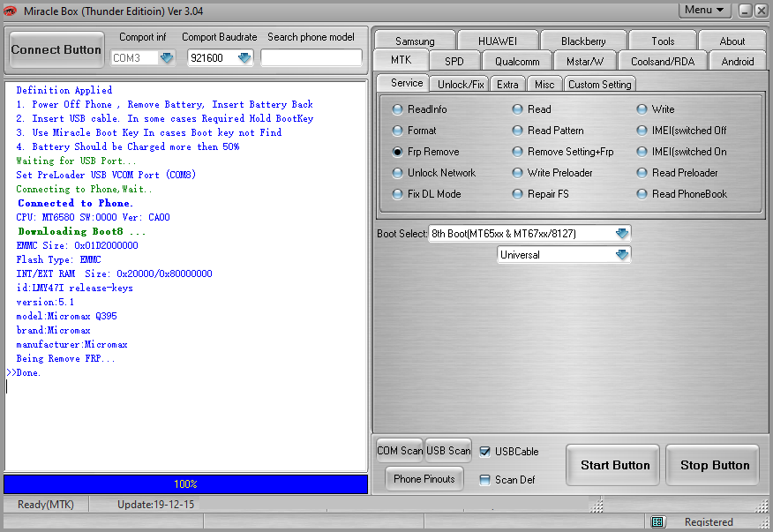773x532 pixels.
Task: Click the 'CPU: MT6580' log line
Action: [x=94, y=217]
